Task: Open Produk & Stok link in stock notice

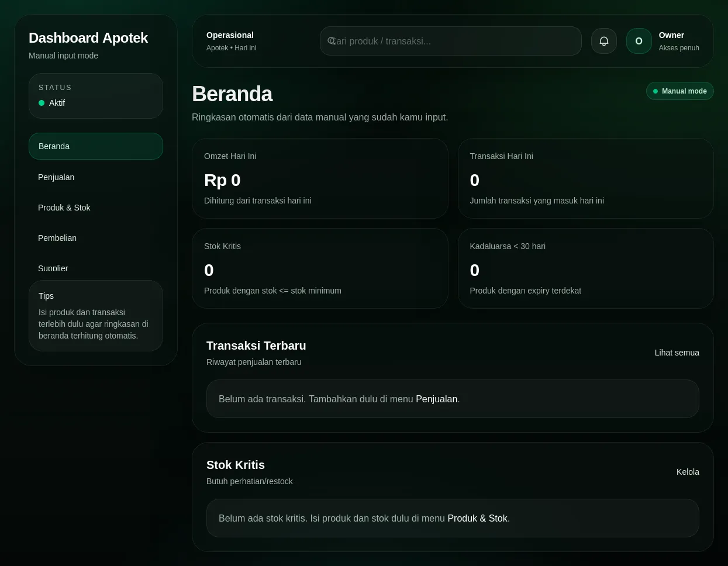Action: tap(477, 518)
